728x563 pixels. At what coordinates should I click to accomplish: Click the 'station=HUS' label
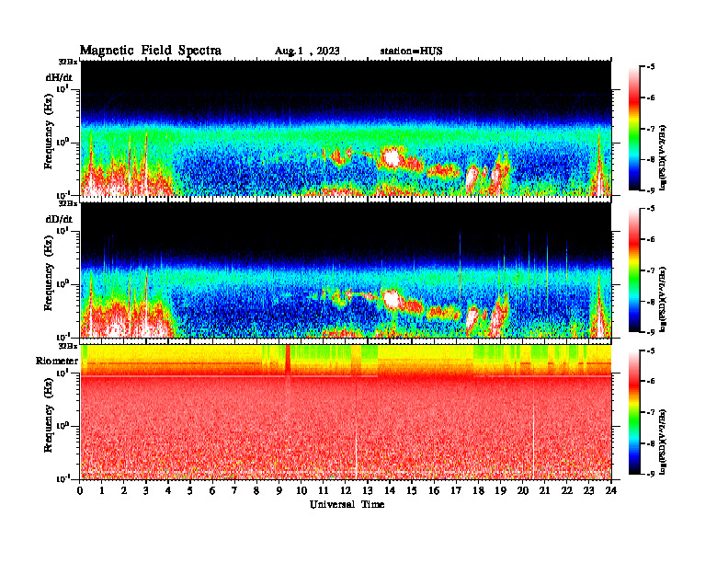pos(411,52)
